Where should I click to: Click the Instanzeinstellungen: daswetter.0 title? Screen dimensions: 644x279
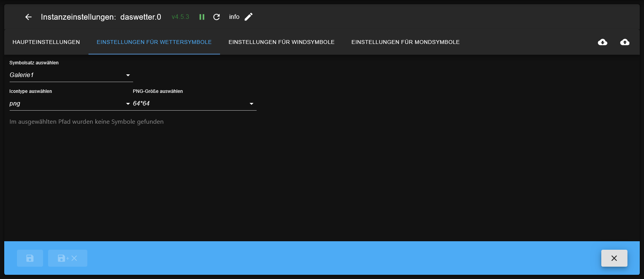pyautogui.click(x=101, y=17)
